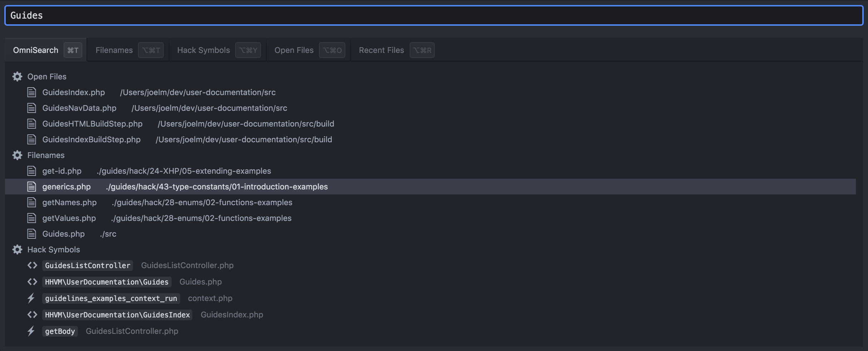Select the HHVM\UserDocumentation\Guides symbol
The width and height of the screenshot is (868, 351).
point(107,282)
